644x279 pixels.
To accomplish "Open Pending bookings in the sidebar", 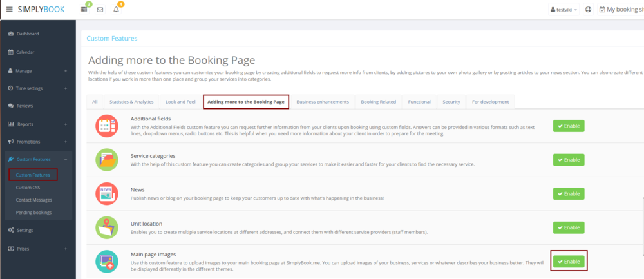I will click(x=33, y=212).
